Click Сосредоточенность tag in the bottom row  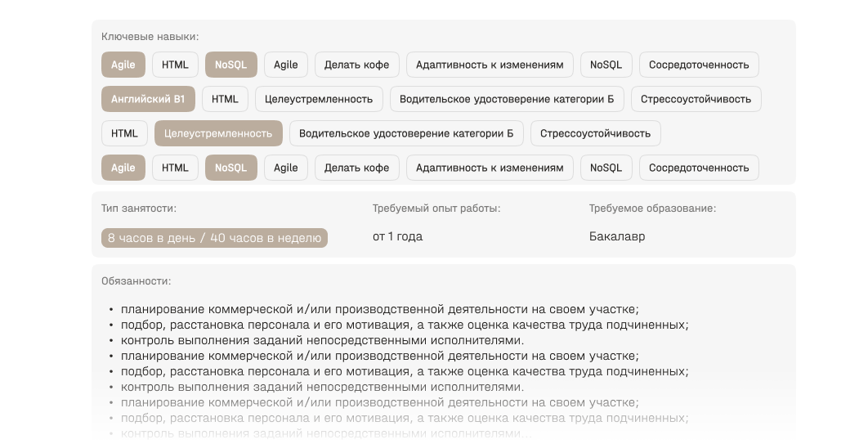tap(699, 168)
